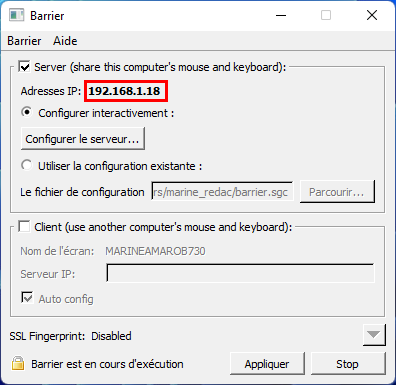Click the configuration file path field
The width and height of the screenshot is (396, 385).
[222, 192]
